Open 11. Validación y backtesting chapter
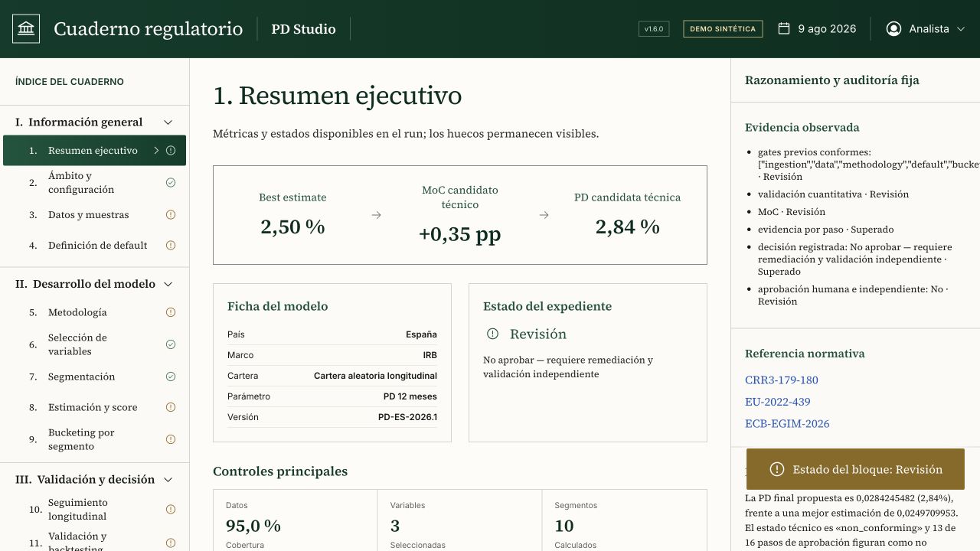 pyautogui.click(x=94, y=540)
